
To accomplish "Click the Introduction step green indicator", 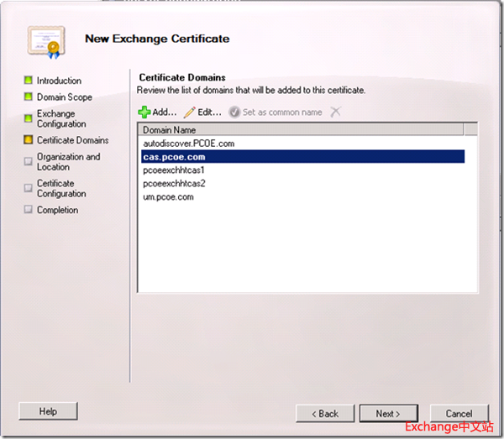I will (x=29, y=81).
